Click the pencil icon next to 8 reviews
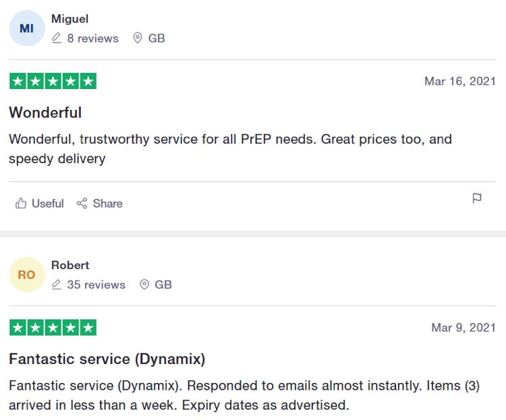This screenshot has height=420, width=506. coord(57,38)
